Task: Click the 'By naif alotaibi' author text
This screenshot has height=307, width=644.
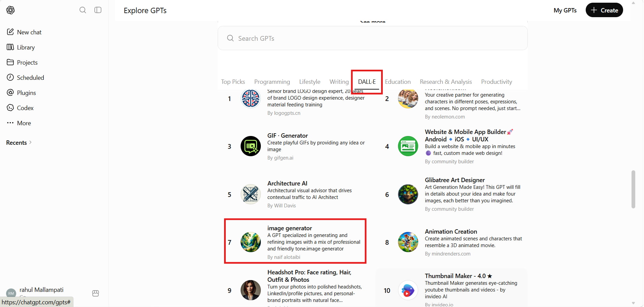Action: pos(284,257)
